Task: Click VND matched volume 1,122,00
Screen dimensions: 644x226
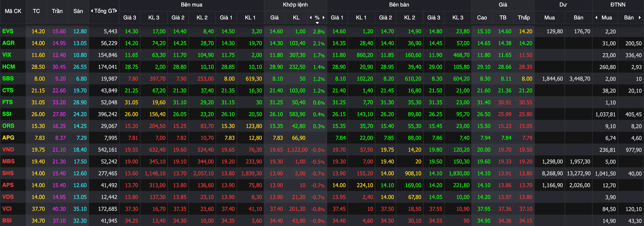Action: coord(297,150)
